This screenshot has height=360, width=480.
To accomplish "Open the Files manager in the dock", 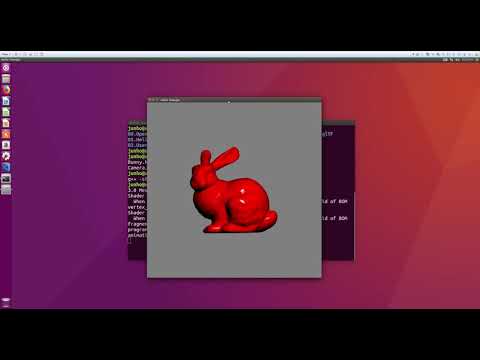I will 6,79.
